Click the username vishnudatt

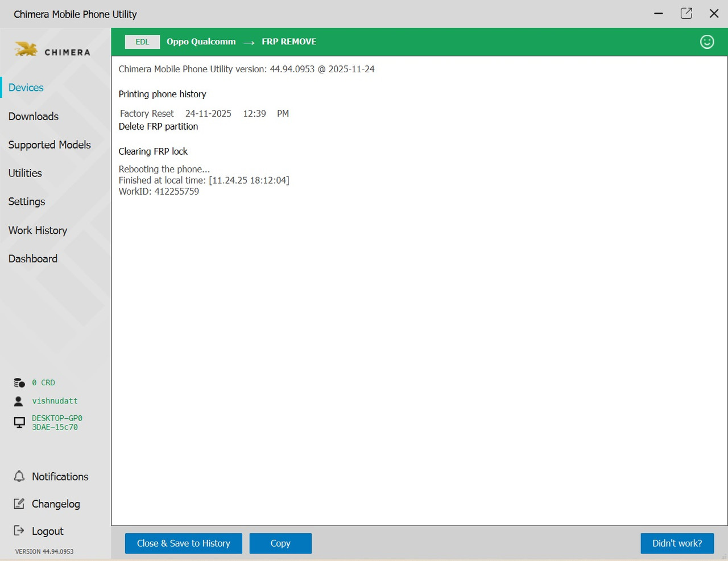[55, 401]
